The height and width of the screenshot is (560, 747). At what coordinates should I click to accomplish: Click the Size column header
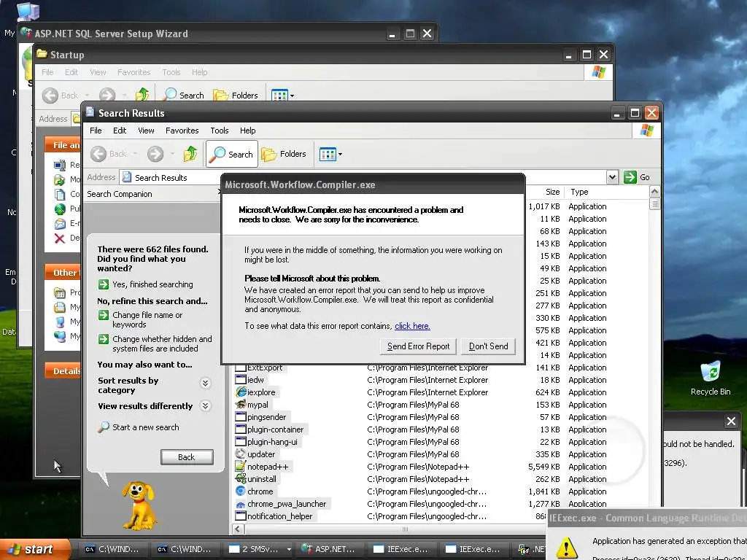(x=545, y=192)
